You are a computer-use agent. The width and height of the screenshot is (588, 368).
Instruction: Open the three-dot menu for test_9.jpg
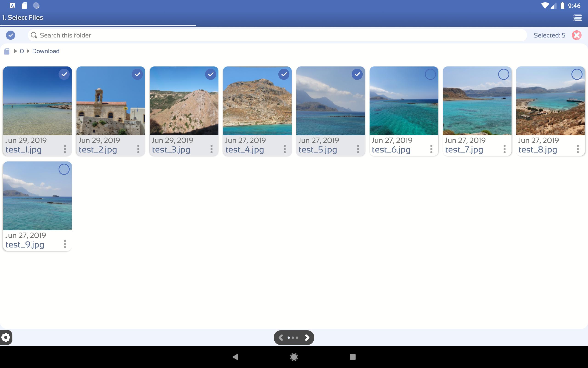[x=65, y=244]
